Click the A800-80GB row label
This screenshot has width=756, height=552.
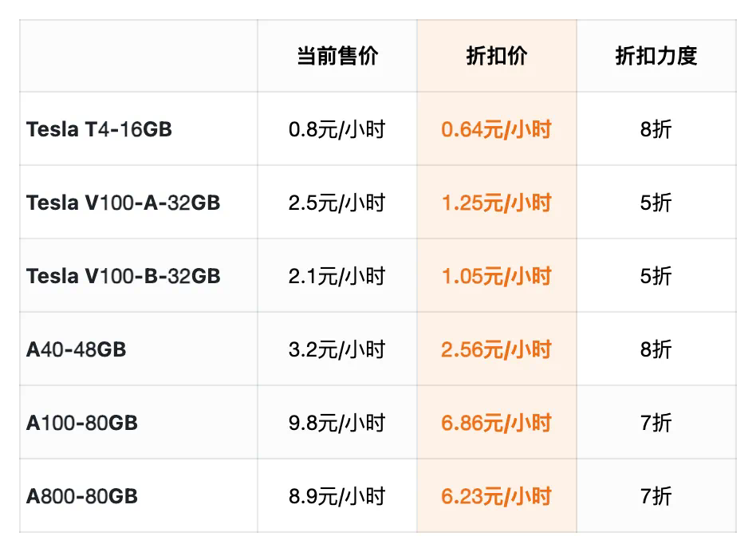(x=81, y=496)
